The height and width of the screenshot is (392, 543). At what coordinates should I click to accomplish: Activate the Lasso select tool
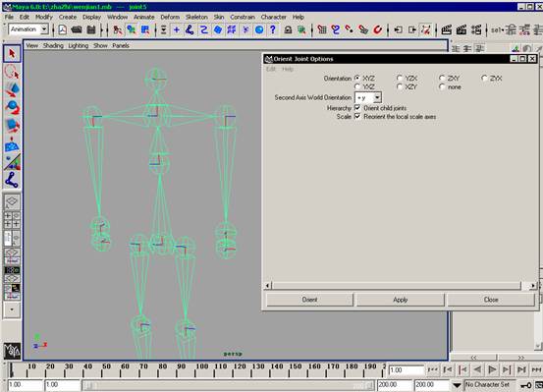click(x=12, y=72)
